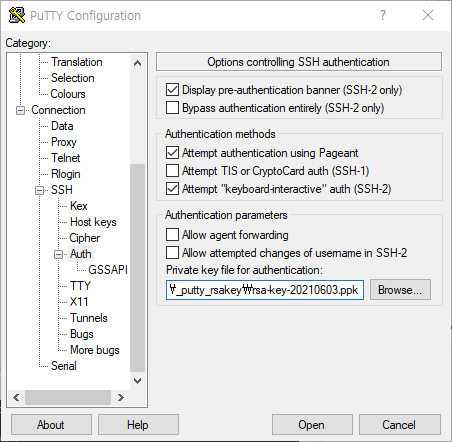Open the Rlogin category

[x=66, y=174]
